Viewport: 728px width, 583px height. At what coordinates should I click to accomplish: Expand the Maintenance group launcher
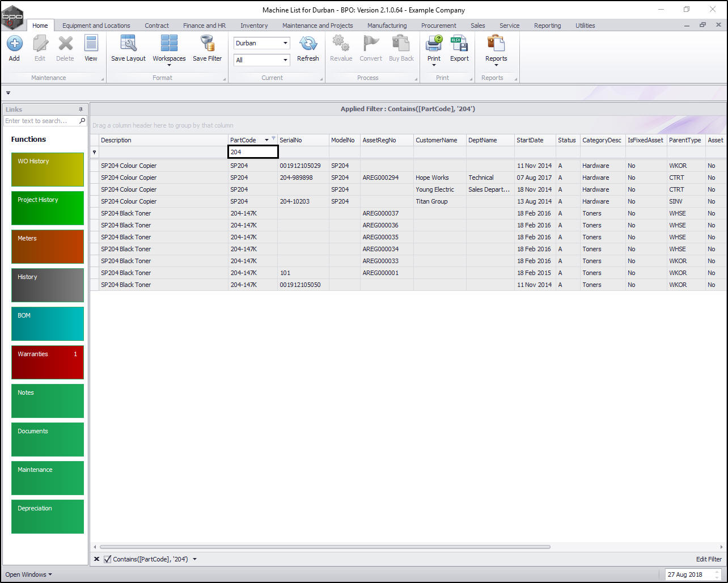(103, 79)
